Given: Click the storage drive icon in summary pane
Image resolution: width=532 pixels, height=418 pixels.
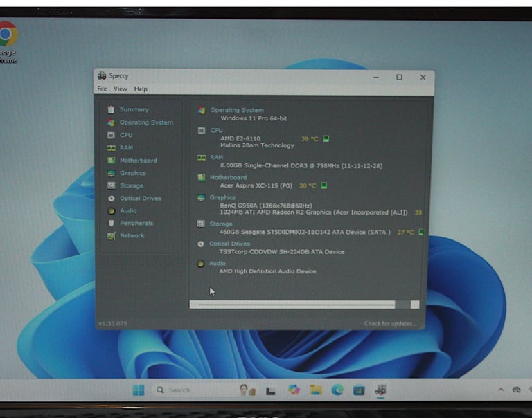Looking at the screenshot, I should [x=201, y=224].
